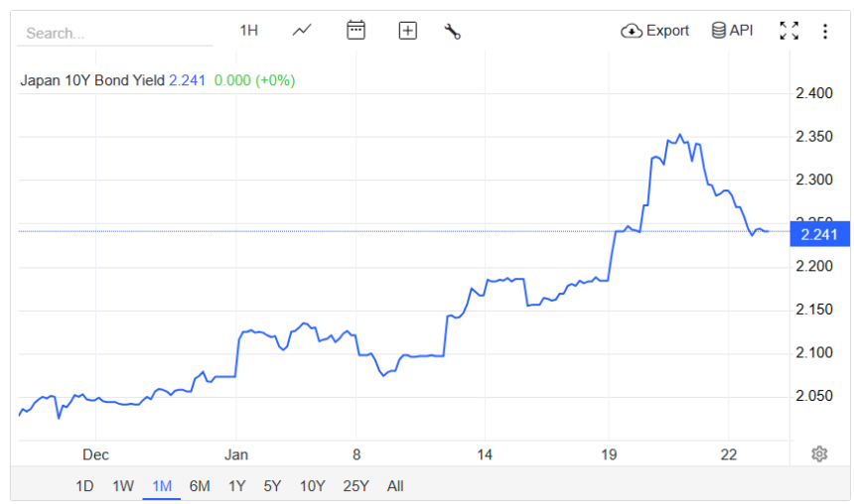Select the 1M time range
Screen dimensions: 854x504
[162, 486]
